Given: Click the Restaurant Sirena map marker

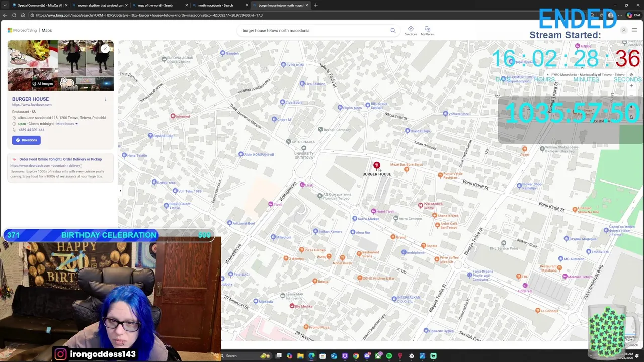Looking at the screenshot, I should click(359, 254).
